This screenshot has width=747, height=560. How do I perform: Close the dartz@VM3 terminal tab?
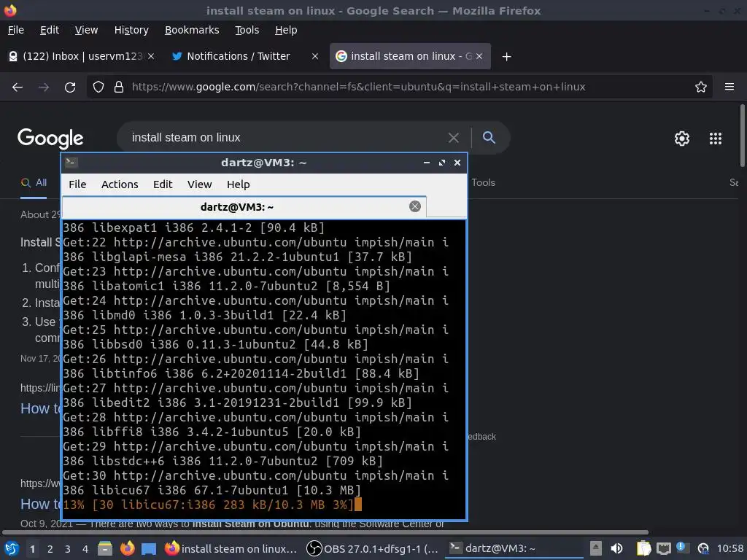[415, 206]
